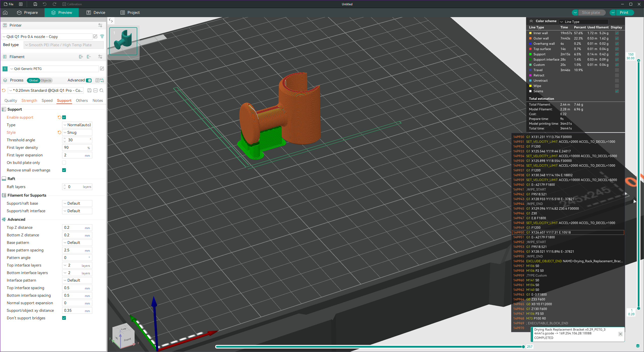Image resolution: width=644 pixels, height=352 pixels.
Task: Remove a filament with the minus filament icon
Action: (89, 57)
